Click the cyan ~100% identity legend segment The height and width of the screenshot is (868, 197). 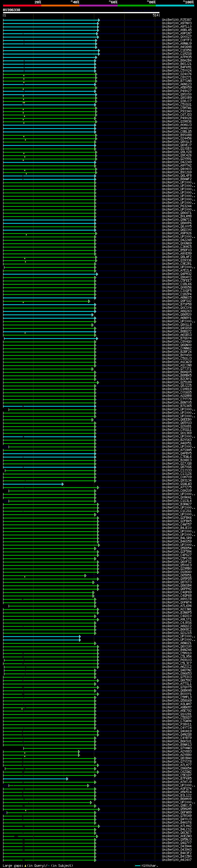tap(175, 6)
